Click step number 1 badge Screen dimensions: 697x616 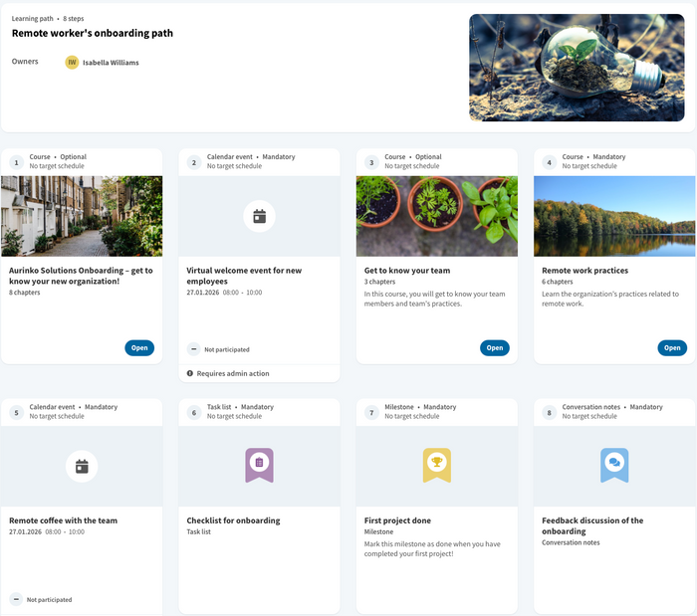[16, 161]
